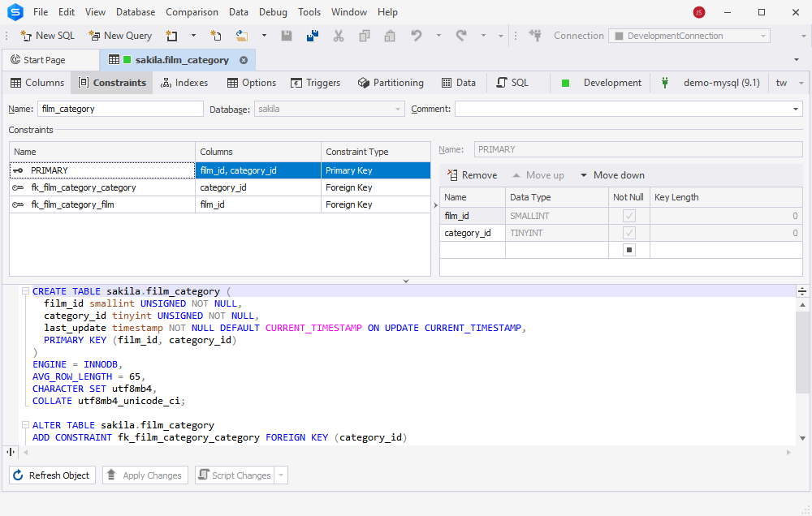Click the New Query toolbar icon

[x=120, y=36]
